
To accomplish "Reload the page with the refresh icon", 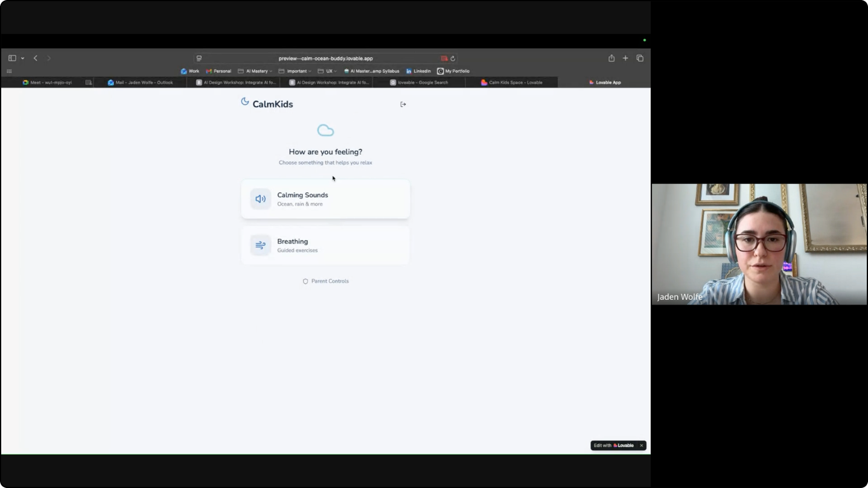I will coord(453,59).
